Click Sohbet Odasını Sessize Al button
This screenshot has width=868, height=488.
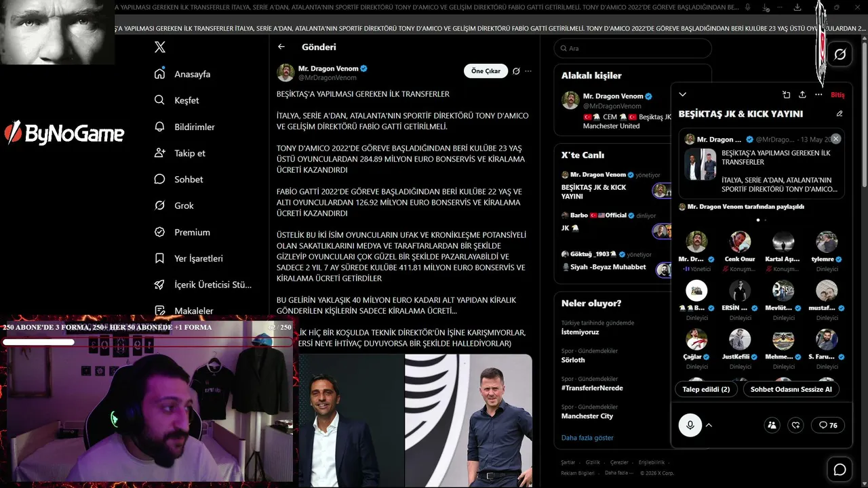point(791,389)
